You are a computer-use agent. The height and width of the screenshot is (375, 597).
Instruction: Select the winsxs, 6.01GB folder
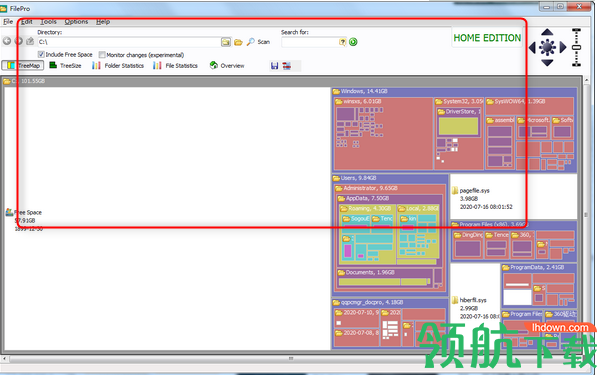click(x=383, y=133)
